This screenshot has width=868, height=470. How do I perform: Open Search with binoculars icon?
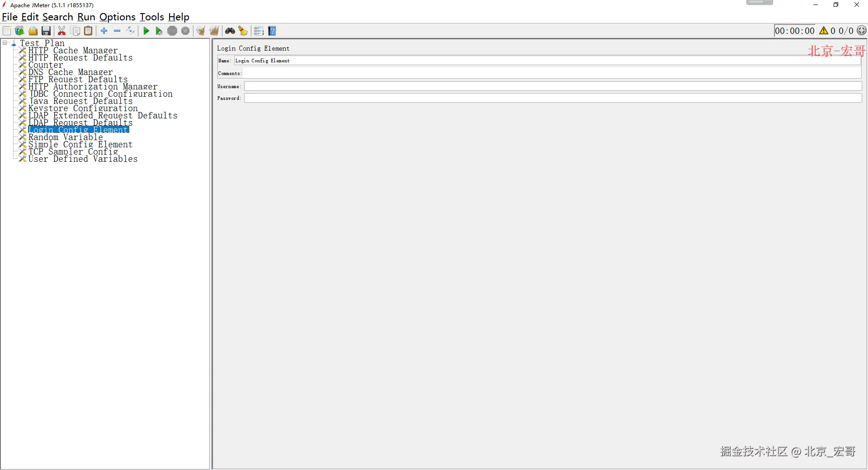(230, 31)
